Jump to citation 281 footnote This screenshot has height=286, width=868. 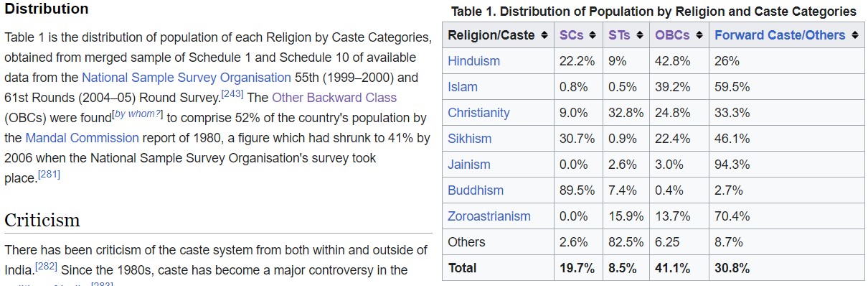click(49, 174)
